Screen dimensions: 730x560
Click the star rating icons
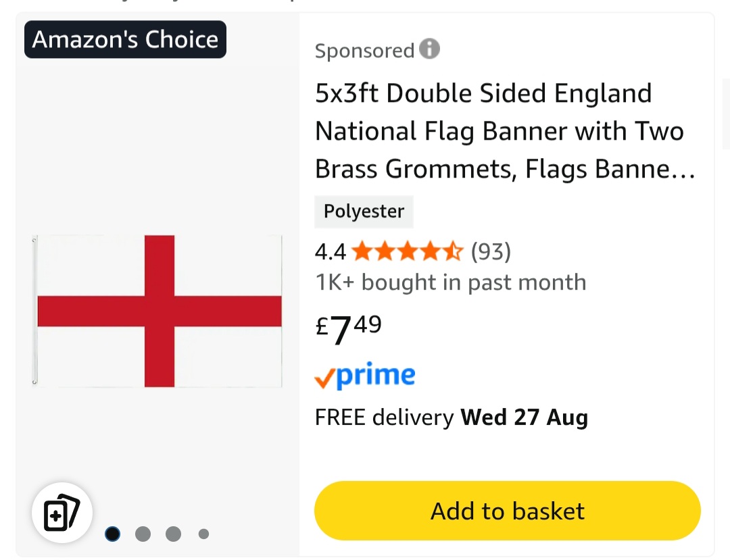(408, 251)
